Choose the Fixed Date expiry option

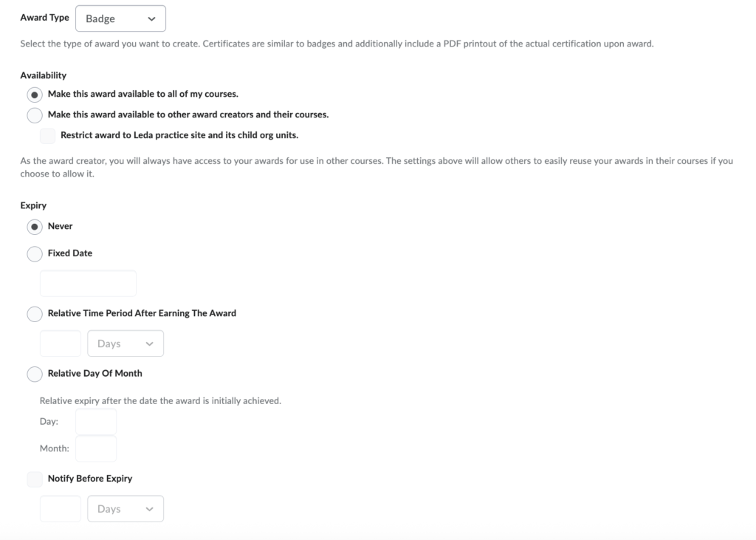[x=35, y=253]
